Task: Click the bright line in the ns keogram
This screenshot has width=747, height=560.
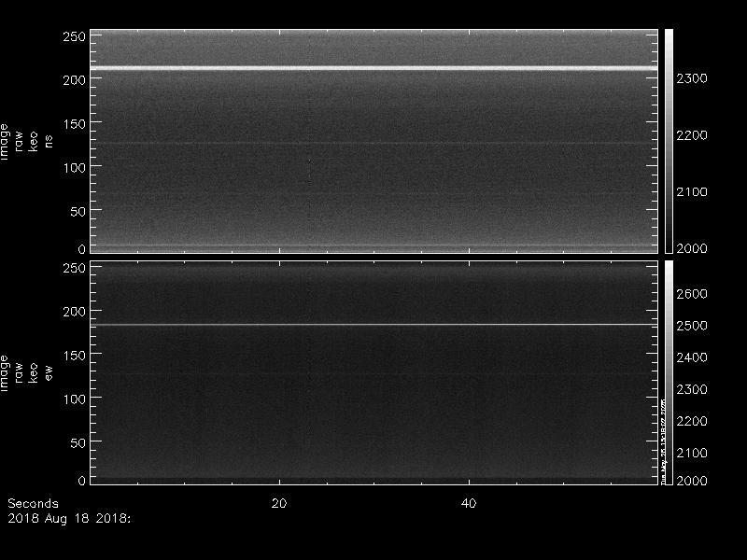Action: (x=374, y=68)
